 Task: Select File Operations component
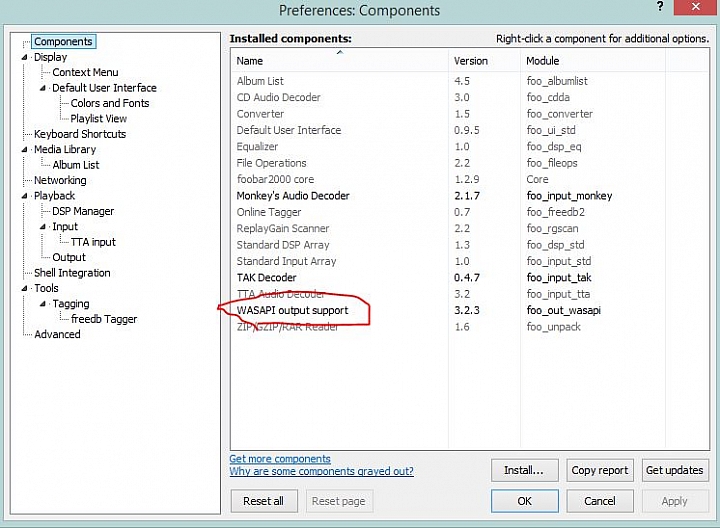point(469,163)
